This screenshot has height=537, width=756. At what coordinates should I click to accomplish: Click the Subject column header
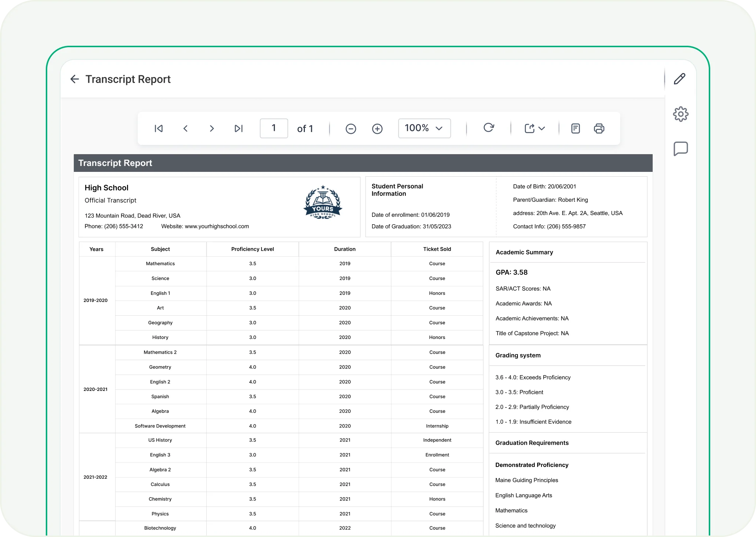click(x=160, y=249)
